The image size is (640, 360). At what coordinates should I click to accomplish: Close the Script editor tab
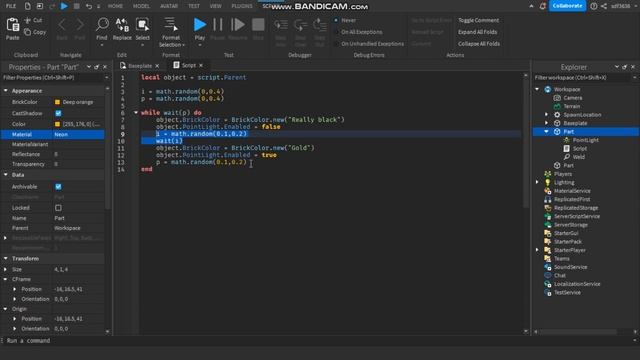click(201, 65)
